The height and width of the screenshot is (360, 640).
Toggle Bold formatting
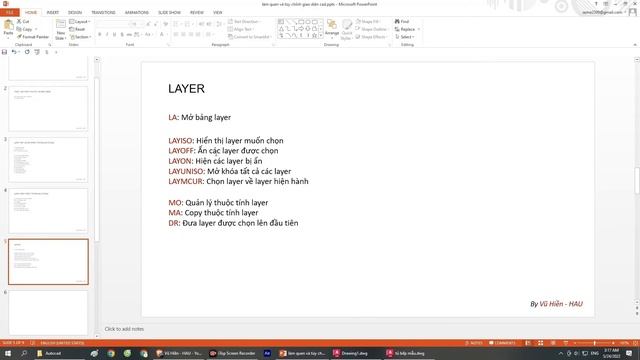100,35
